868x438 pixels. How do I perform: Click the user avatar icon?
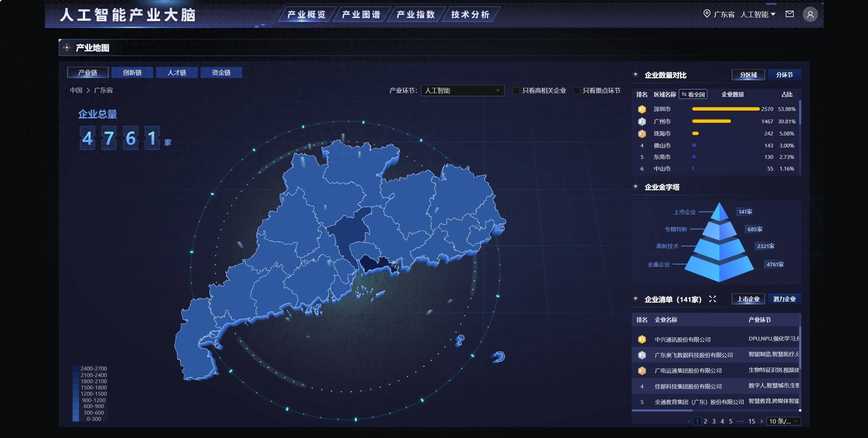[810, 14]
